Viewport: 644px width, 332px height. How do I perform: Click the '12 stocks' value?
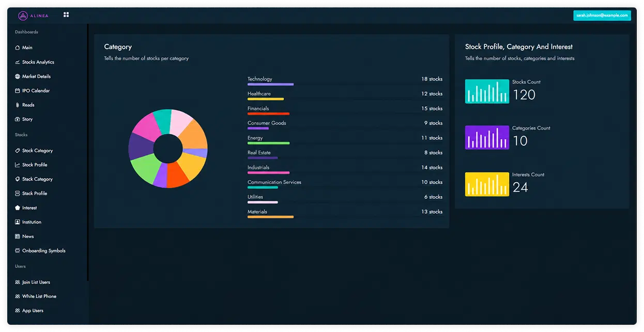click(x=432, y=94)
